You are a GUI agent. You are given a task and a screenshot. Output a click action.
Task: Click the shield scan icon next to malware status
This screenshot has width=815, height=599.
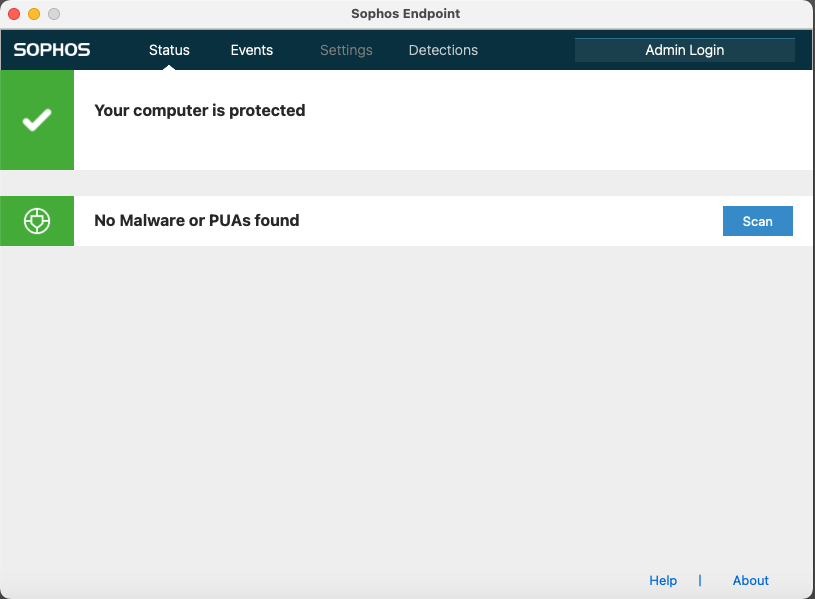pyautogui.click(x=37, y=220)
